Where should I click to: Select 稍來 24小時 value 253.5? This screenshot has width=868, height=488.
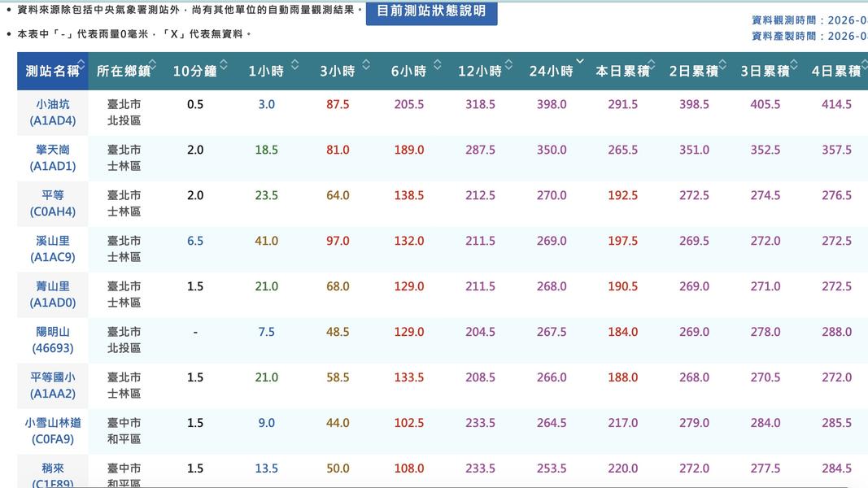coord(552,468)
